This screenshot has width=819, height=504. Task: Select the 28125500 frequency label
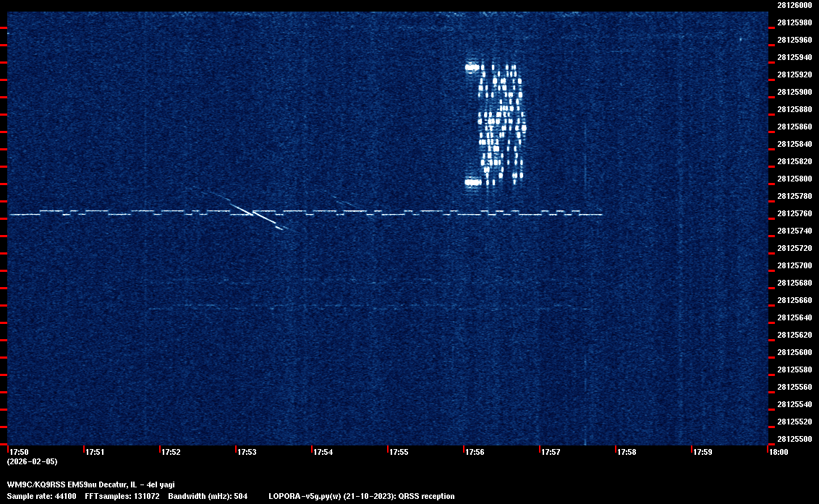794,439
